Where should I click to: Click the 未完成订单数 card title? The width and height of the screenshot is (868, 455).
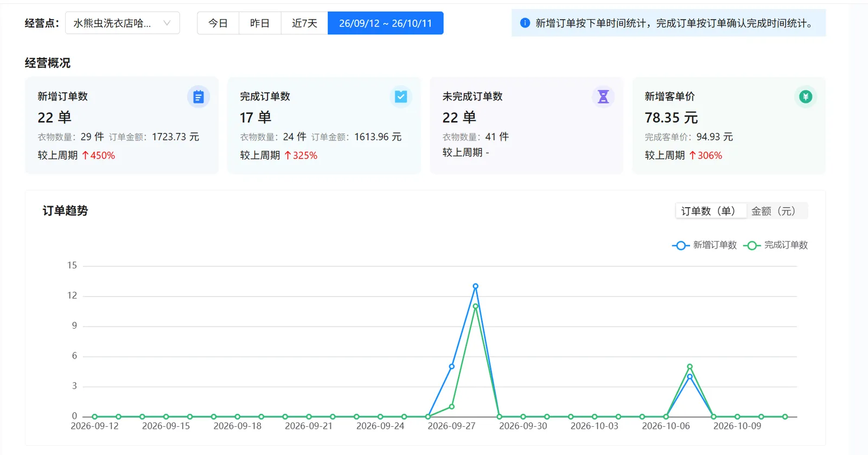(473, 97)
